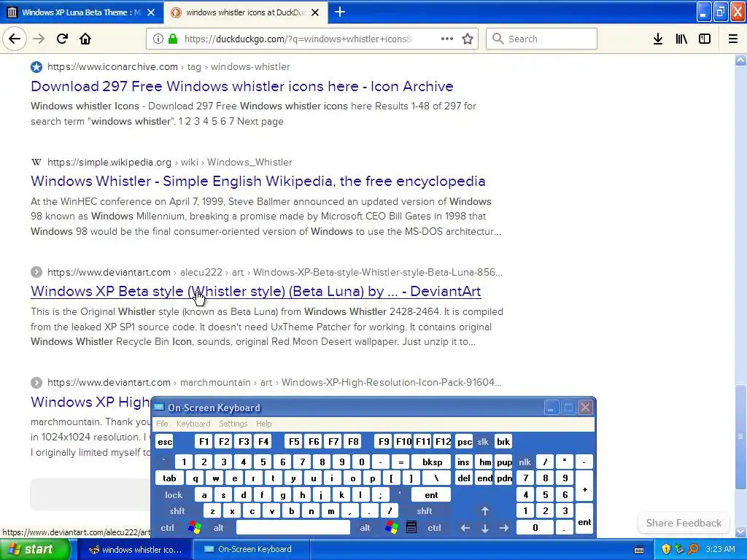
Task: Click the F5 key on On-Screen Keyboard
Action: coord(294,441)
